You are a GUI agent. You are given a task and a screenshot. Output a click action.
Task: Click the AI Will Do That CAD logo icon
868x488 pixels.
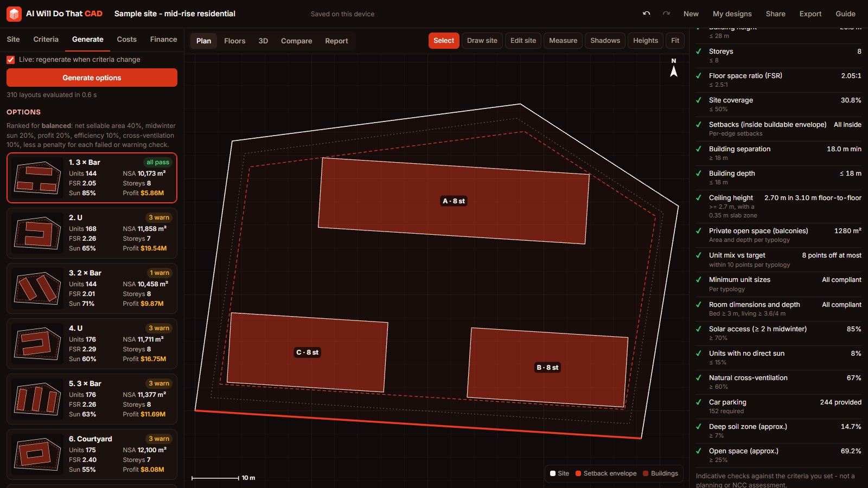14,14
